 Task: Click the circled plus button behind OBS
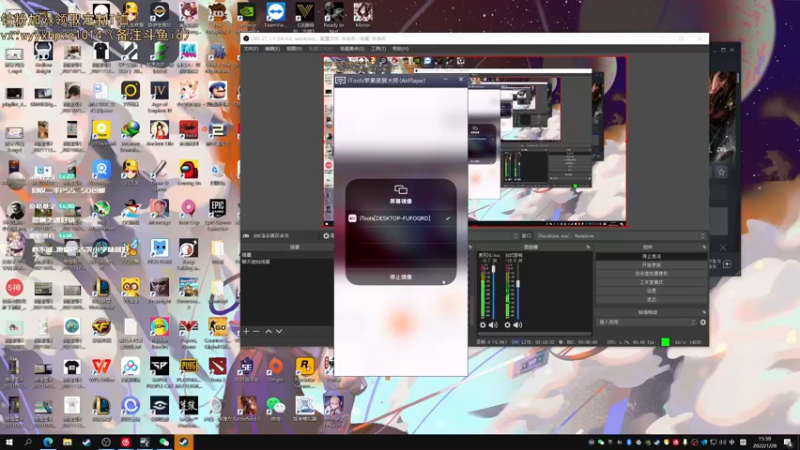(x=727, y=264)
